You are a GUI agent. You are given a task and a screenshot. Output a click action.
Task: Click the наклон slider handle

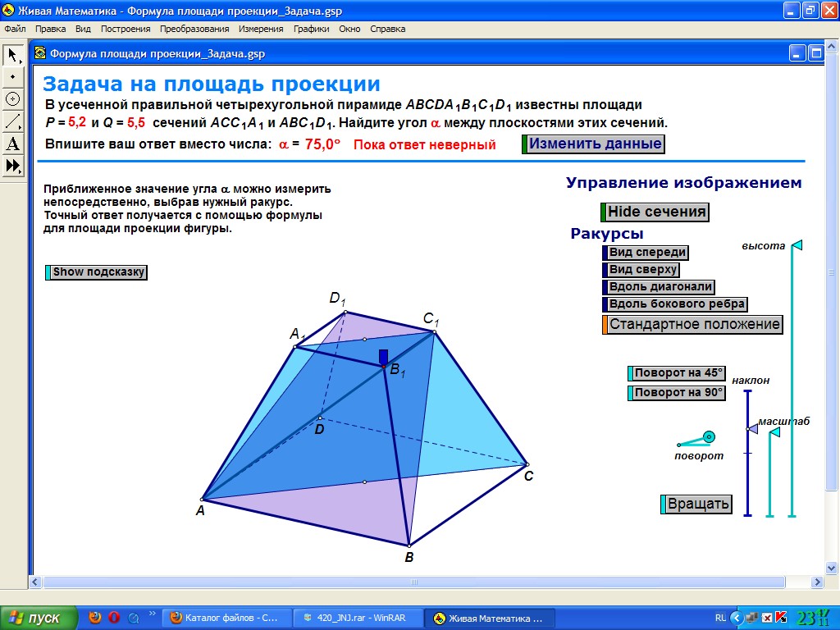point(752,428)
